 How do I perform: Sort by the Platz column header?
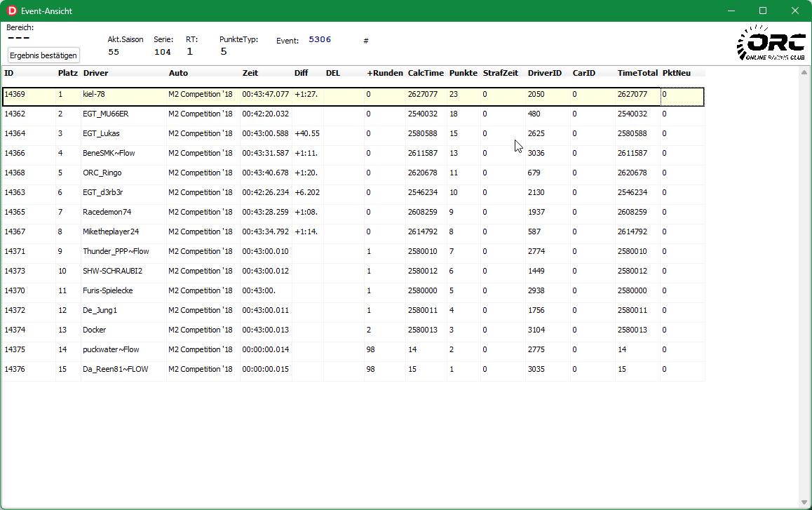point(67,73)
